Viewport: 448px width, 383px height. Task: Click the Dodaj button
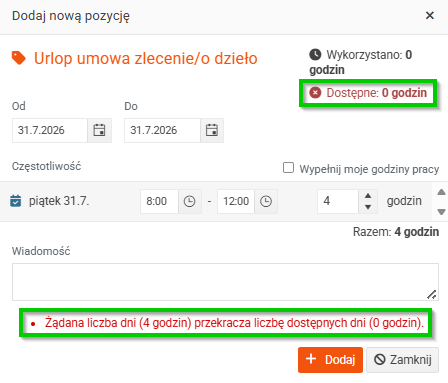[x=330, y=360]
